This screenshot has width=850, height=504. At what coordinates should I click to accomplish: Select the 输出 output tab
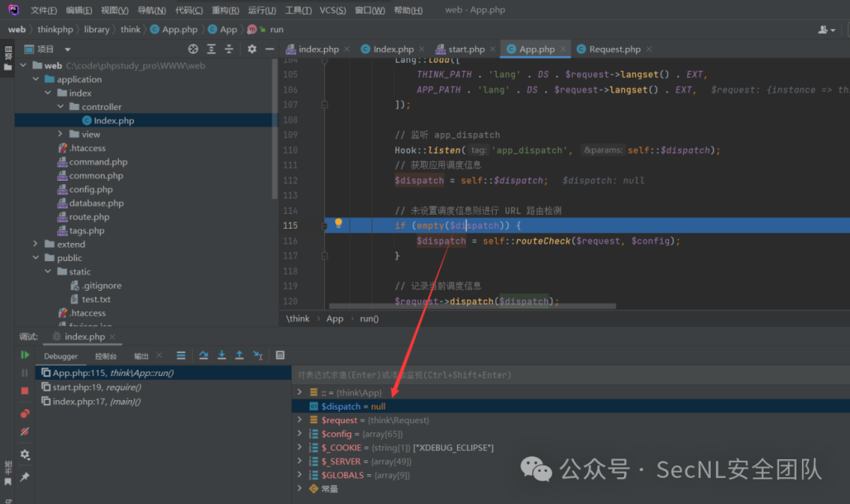click(x=141, y=356)
